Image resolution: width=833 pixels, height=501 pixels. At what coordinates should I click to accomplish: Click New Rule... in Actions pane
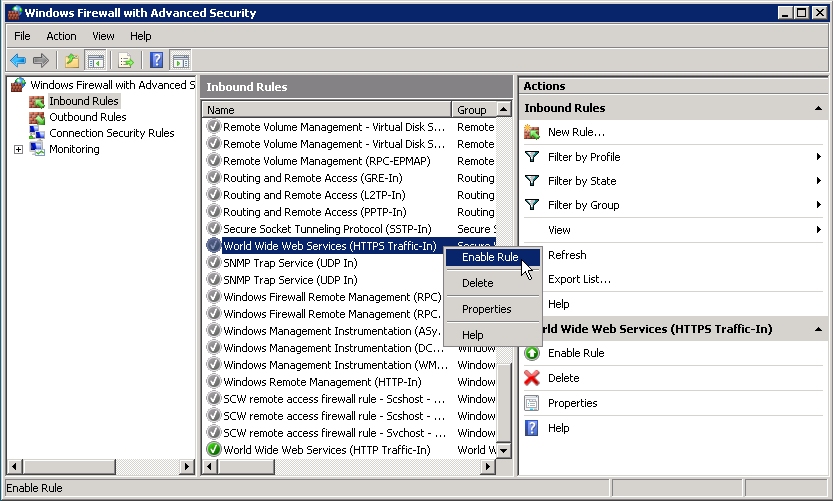pos(576,132)
